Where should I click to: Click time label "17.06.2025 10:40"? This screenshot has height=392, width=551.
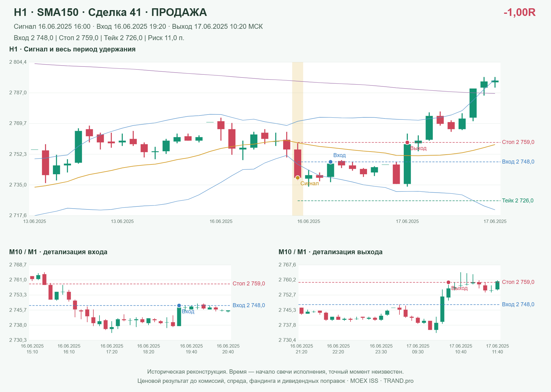coord(461,349)
